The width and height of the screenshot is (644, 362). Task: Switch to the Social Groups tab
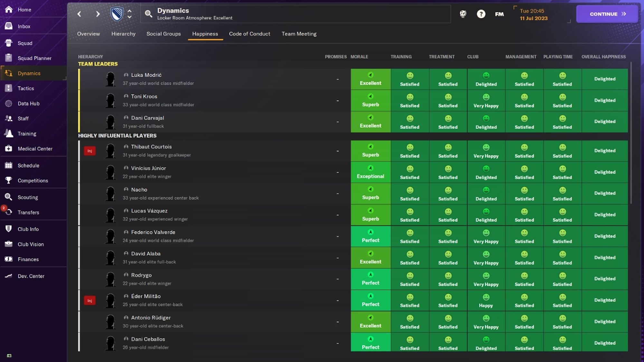click(x=164, y=34)
